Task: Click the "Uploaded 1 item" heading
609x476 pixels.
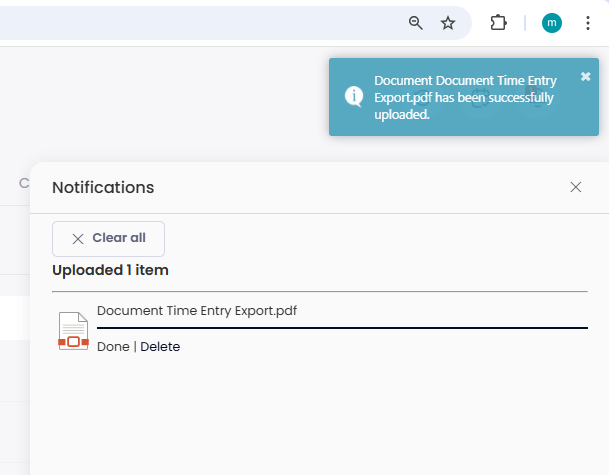Action: click(x=110, y=270)
